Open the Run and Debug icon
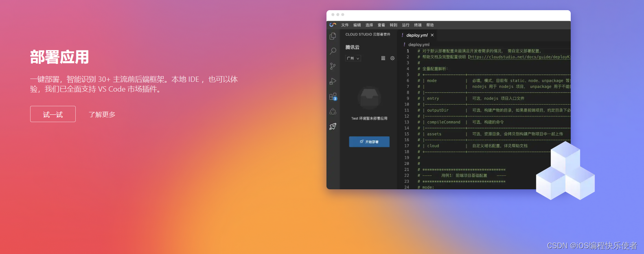Image resolution: width=644 pixels, height=254 pixels. [x=333, y=81]
